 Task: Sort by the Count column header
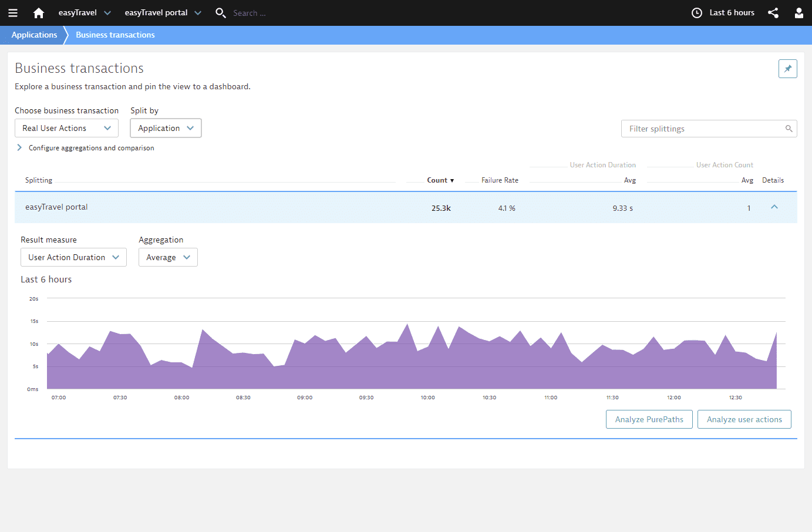[x=440, y=180]
